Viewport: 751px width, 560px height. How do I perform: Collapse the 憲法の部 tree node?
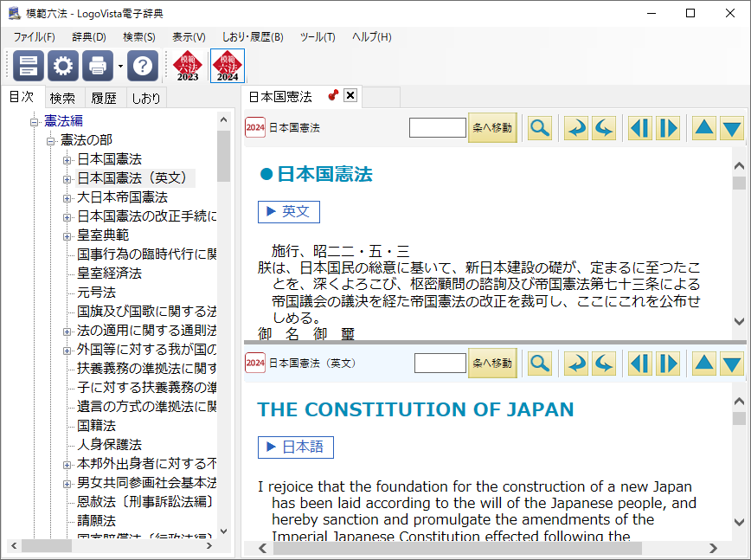50,141
